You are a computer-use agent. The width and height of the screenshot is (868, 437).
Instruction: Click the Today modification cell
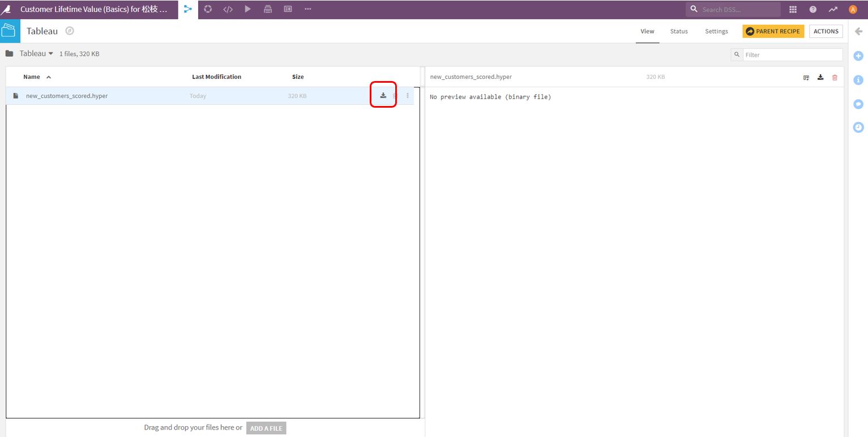point(198,96)
